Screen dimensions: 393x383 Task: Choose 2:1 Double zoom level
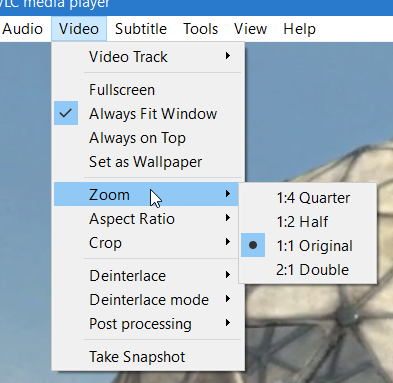[x=308, y=269]
